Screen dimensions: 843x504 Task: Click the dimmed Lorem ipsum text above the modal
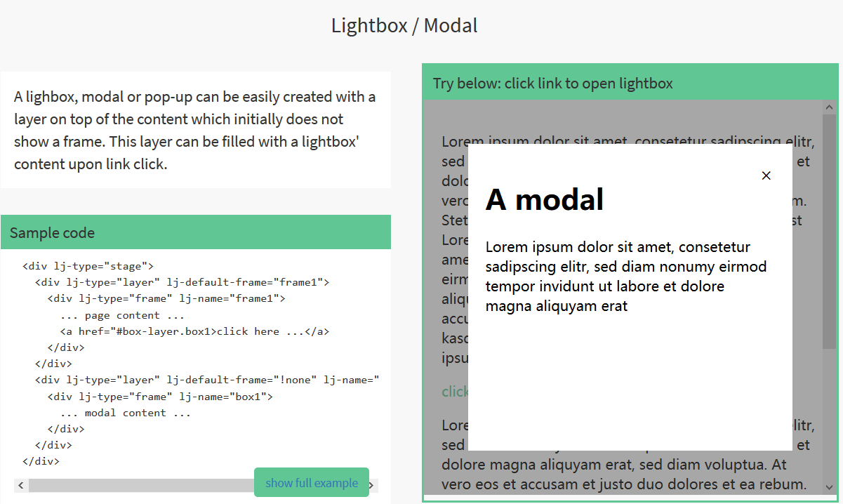pos(628,140)
